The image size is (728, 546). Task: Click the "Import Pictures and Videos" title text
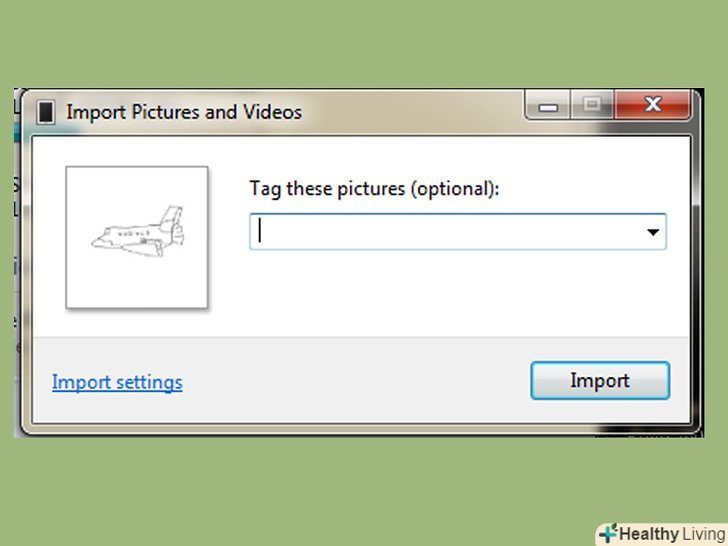[184, 112]
